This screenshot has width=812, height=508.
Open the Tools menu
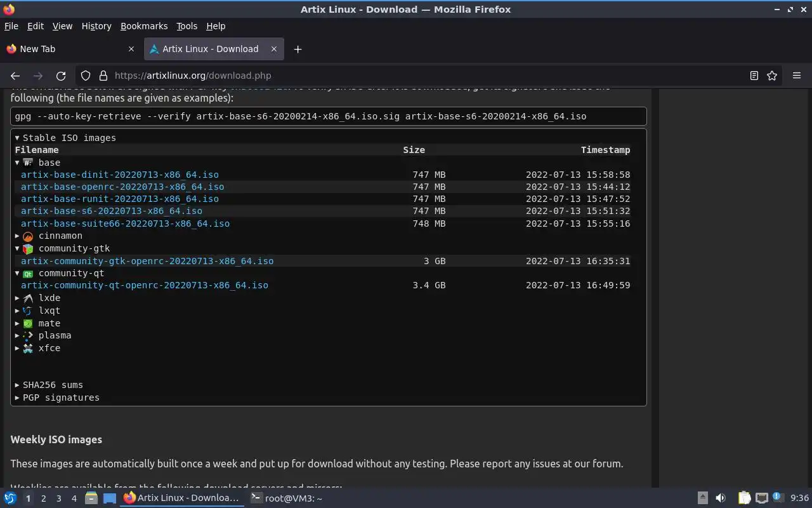tap(187, 26)
